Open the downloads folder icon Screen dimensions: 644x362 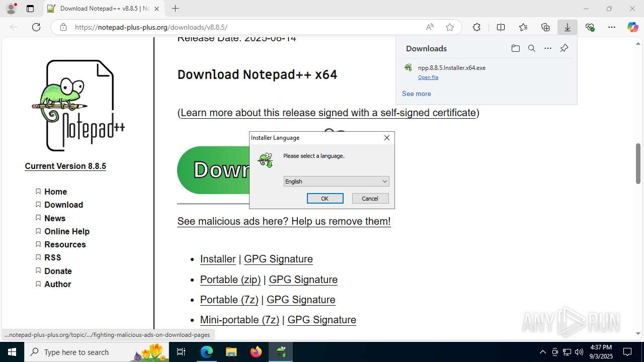click(515, 48)
